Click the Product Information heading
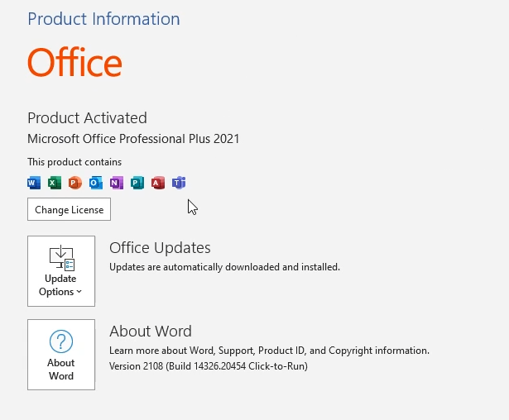Image resolution: width=509 pixels, height=420 pixels. [x=103, y=19]
